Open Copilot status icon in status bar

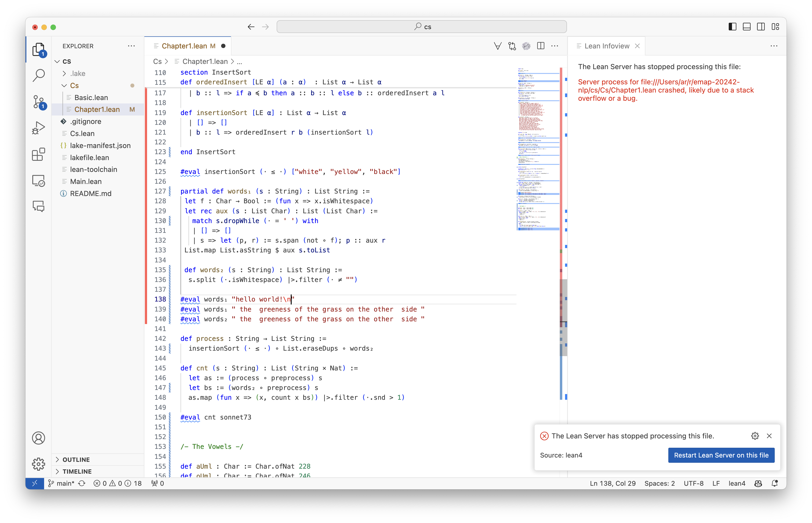click(x=758, y=483)
